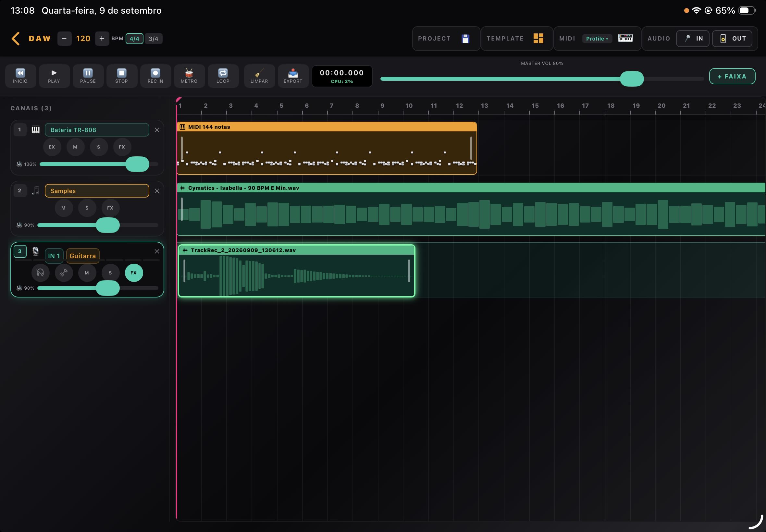The height and width of the screenshot is (532, 766).
Task: Toggle the METRO metronome drum icon
Action: (189, 76)
